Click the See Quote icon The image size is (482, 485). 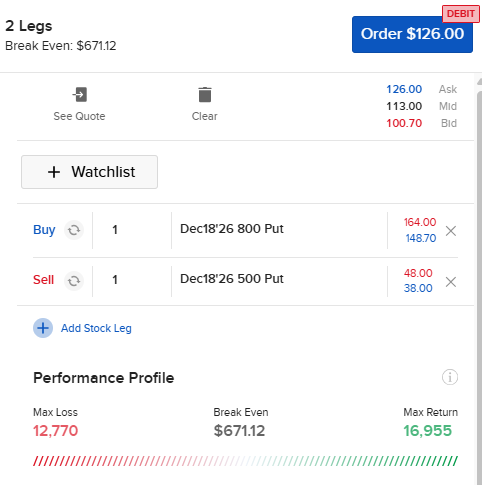point(80,95)
